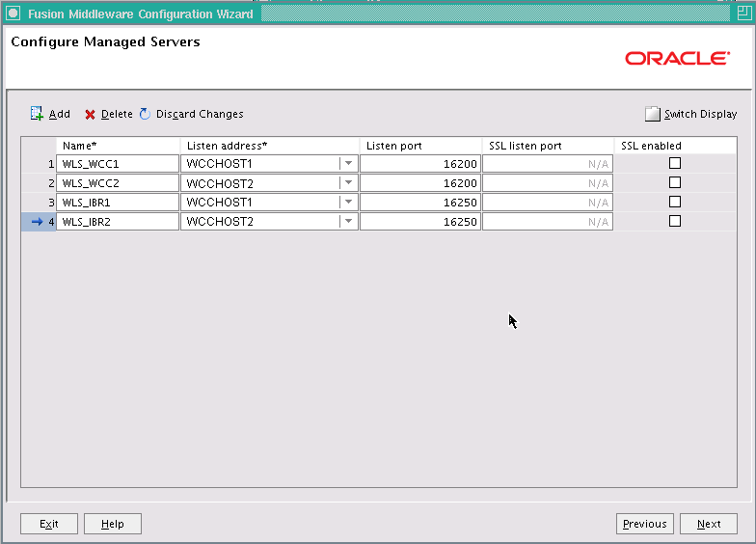
Task: Enable SSL for WLS_IBR1
Action: [675, 203]
